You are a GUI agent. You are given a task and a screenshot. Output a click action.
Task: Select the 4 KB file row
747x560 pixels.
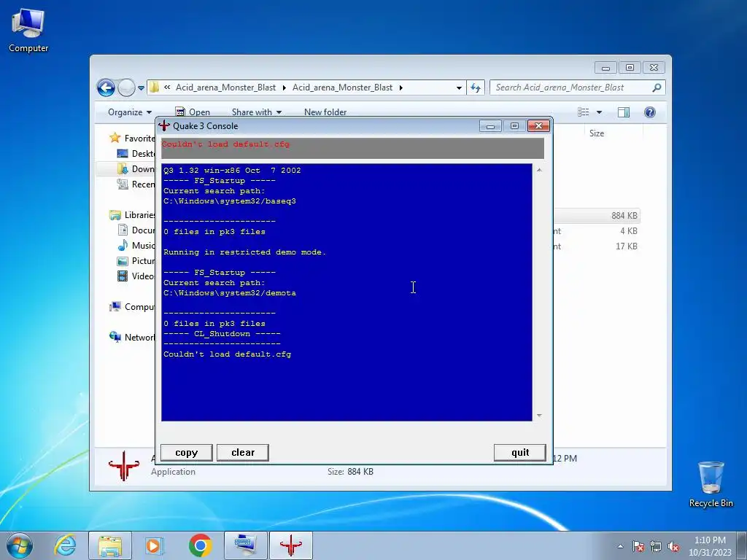point(597,231)
